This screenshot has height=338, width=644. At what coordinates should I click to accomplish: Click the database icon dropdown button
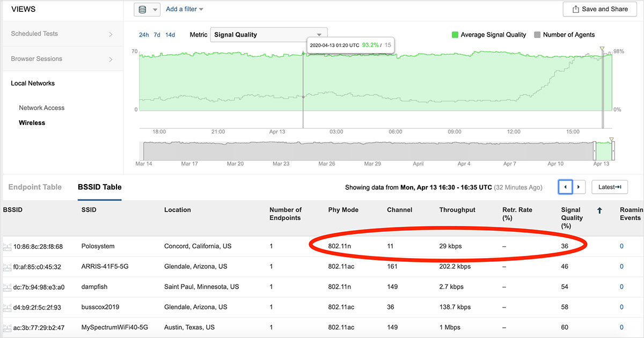(x=147, y=9)
